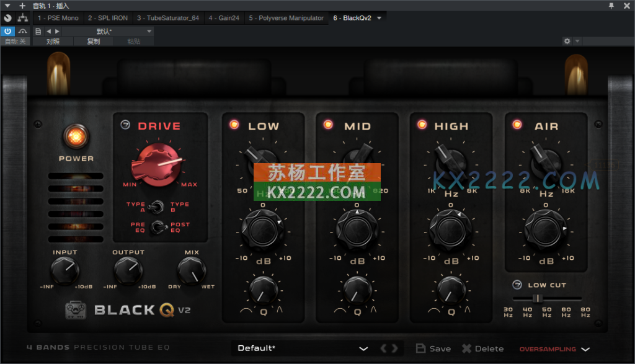Open the OVERSAMPLING dropdown
The width and height of the screenshot is (635, 364).
tap(554, 348)
